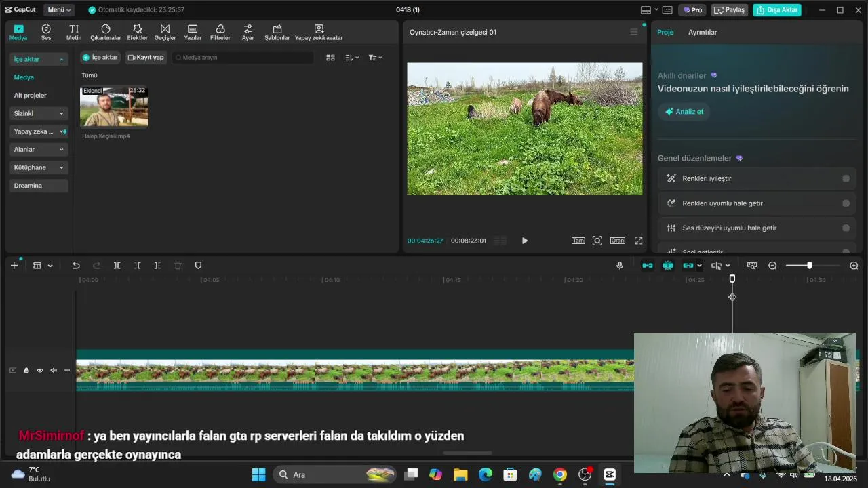Click the Analiz et button

(x=684, y=112)
